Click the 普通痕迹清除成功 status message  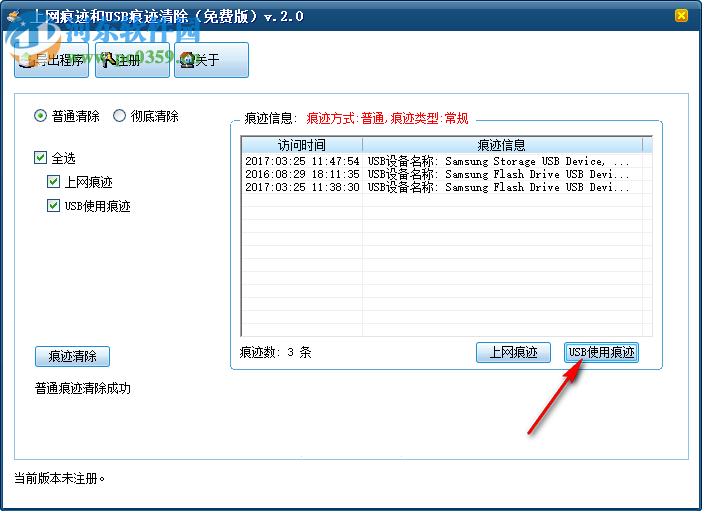(83, 388)
